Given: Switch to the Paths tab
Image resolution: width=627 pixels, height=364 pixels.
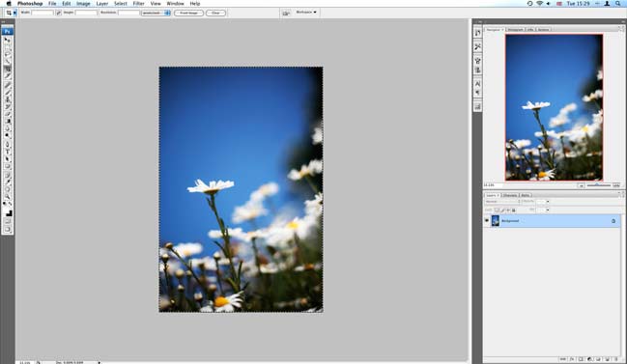Looking at the screenshot, I should coord(525,195).
